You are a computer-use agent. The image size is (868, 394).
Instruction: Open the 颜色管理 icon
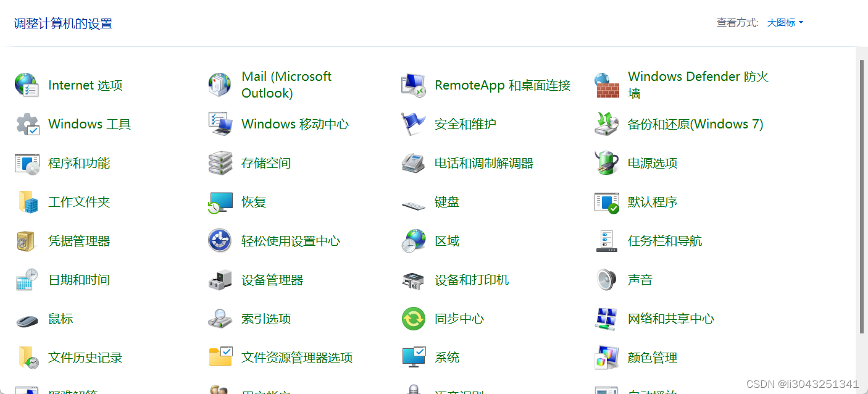click(x=606, y=358)
